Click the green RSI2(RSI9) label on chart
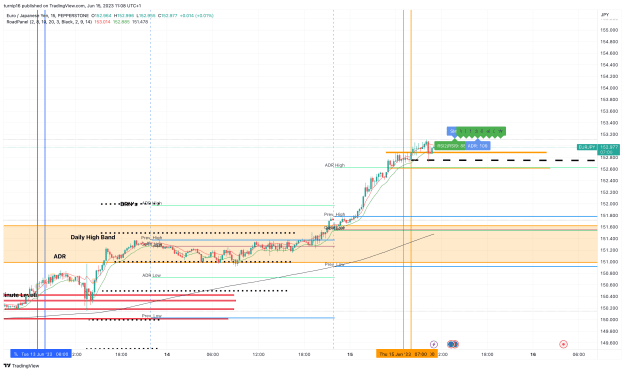625x372 pixels. (x=450, y=146)
